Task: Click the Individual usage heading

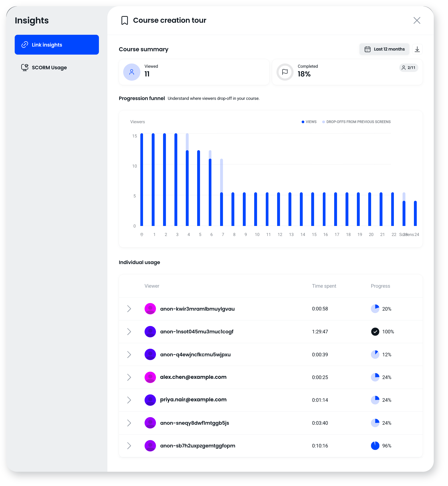Action: pyautogui.click(x=139, y=262)
